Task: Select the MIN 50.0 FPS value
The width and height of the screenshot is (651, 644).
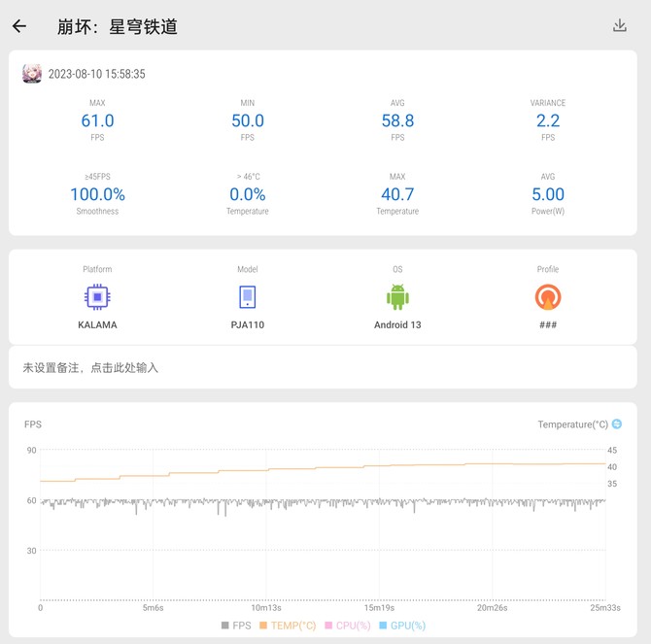Action: [x=248, y=120]
